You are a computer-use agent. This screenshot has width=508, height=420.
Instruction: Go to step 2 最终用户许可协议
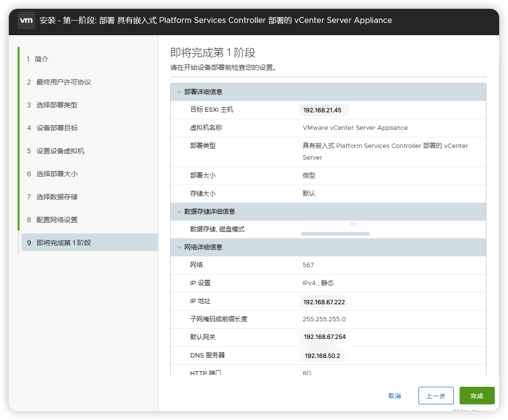[x=59, y=82]
